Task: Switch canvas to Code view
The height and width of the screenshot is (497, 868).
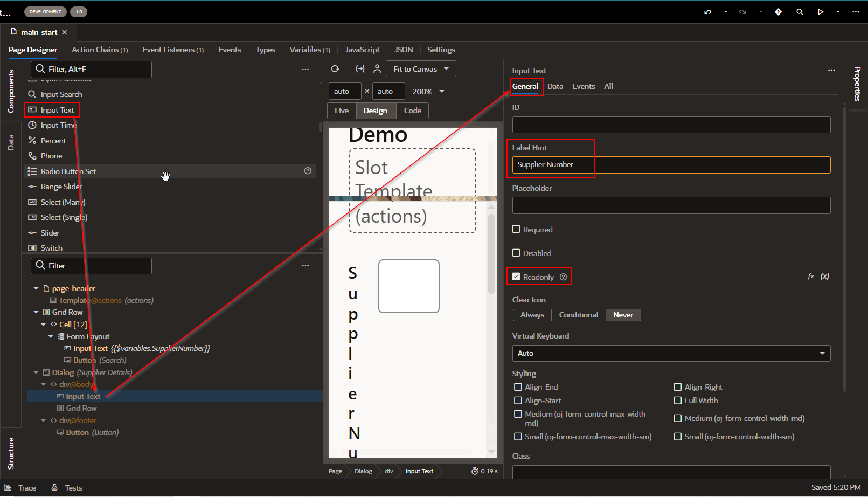Action: tap(413, 111)
